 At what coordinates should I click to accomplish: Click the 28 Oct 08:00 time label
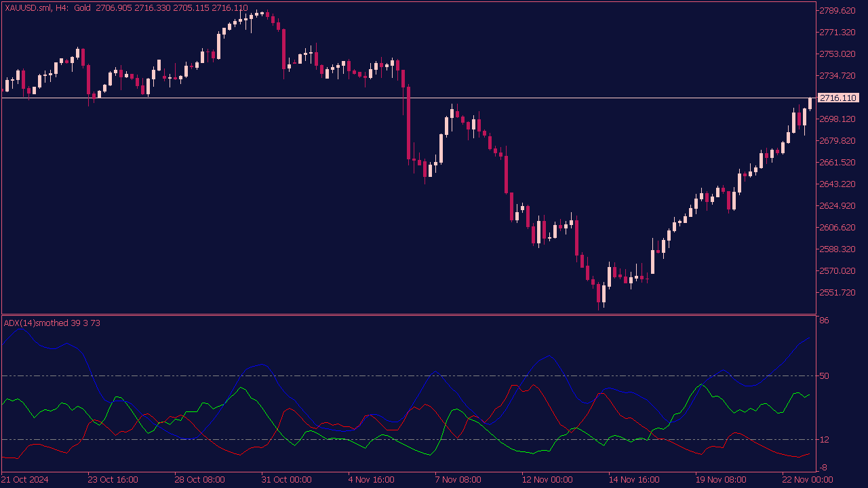[199, 480]
